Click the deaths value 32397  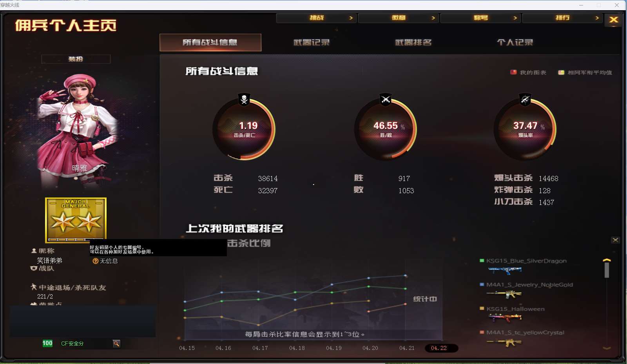click(268, 191)
